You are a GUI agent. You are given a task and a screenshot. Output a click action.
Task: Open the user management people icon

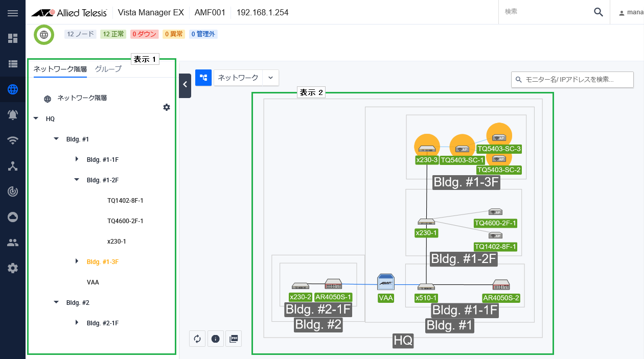(x=13, y=243)
